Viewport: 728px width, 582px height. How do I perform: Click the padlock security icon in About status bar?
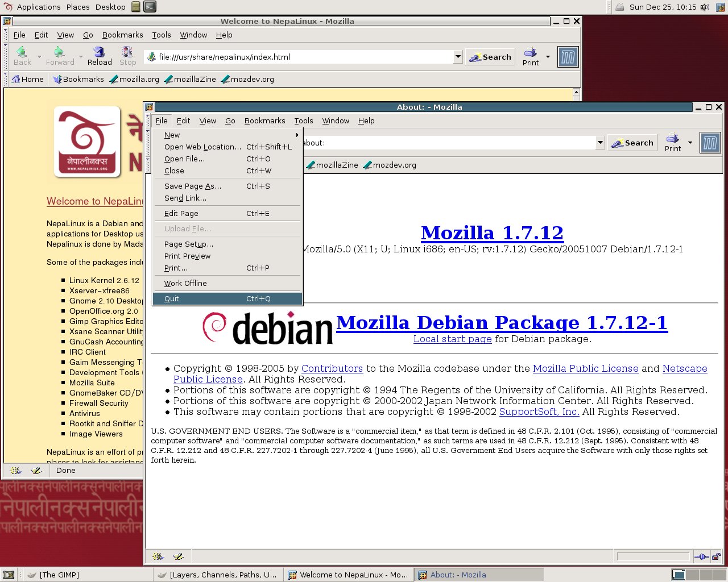point(717,556)
